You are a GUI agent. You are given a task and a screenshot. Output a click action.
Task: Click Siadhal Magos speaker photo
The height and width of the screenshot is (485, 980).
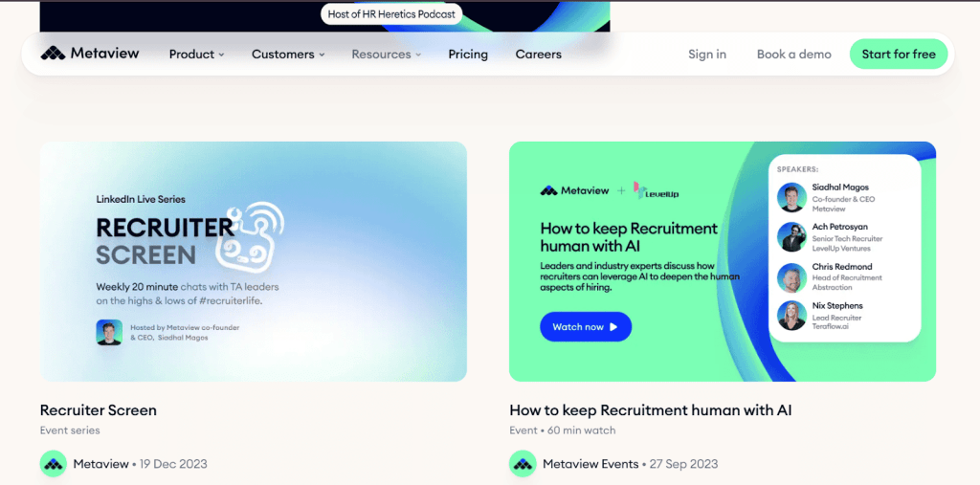tap(791, 197)
